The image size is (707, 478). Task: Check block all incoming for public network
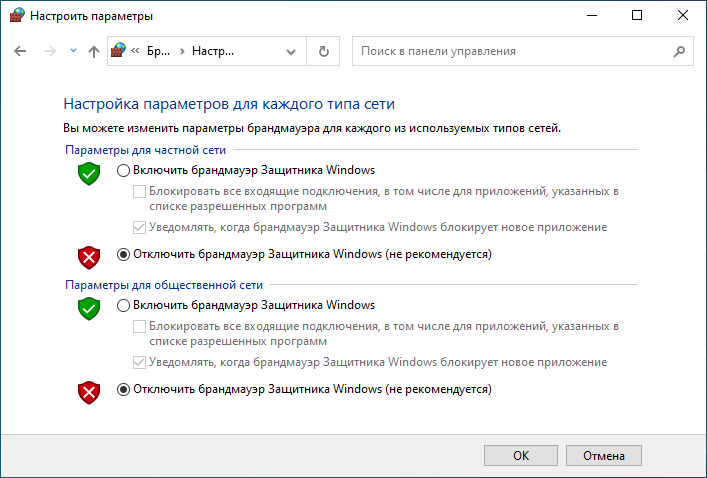coord(139,326)
